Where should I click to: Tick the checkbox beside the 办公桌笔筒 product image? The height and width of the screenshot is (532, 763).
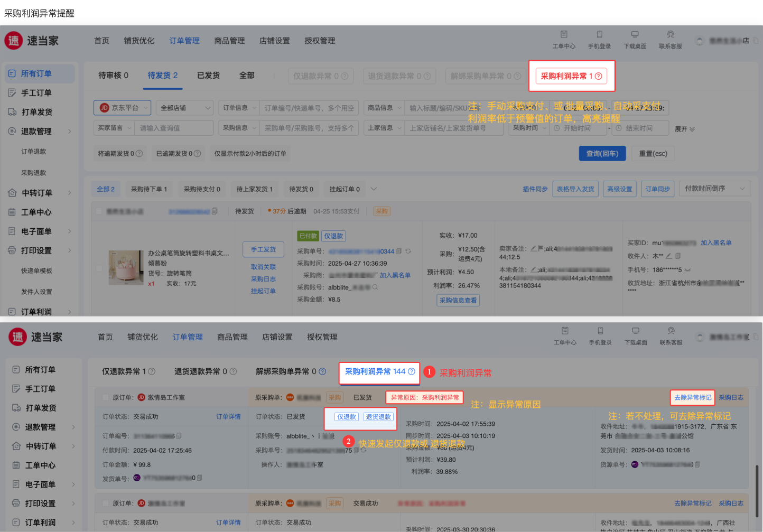99,268
